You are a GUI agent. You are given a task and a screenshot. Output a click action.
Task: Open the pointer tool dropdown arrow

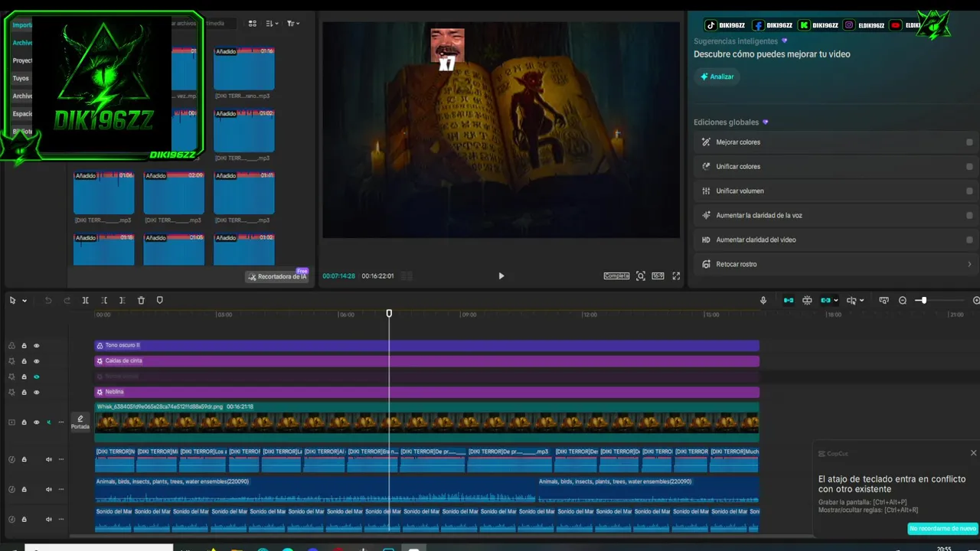[24, 301]
